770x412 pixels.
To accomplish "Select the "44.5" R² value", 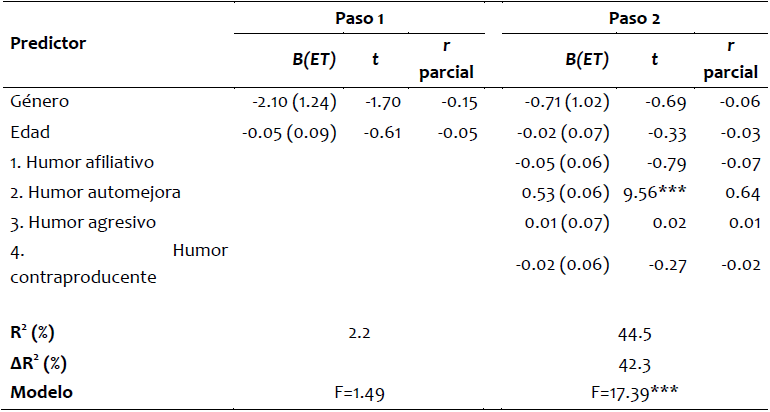I will tap(632, 332).
